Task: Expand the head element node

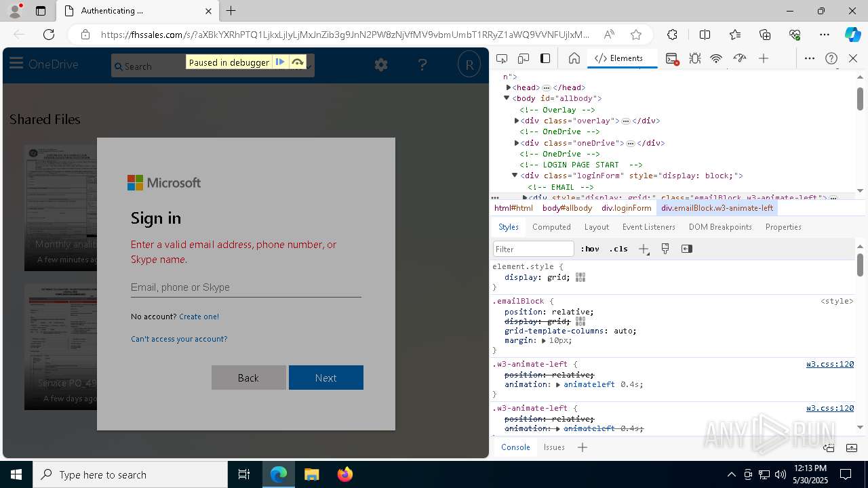Action: pyautogui.click(x=509, y=87)
